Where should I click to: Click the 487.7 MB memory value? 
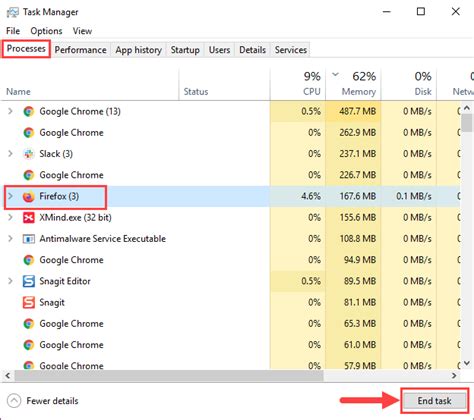pos(358,111)
